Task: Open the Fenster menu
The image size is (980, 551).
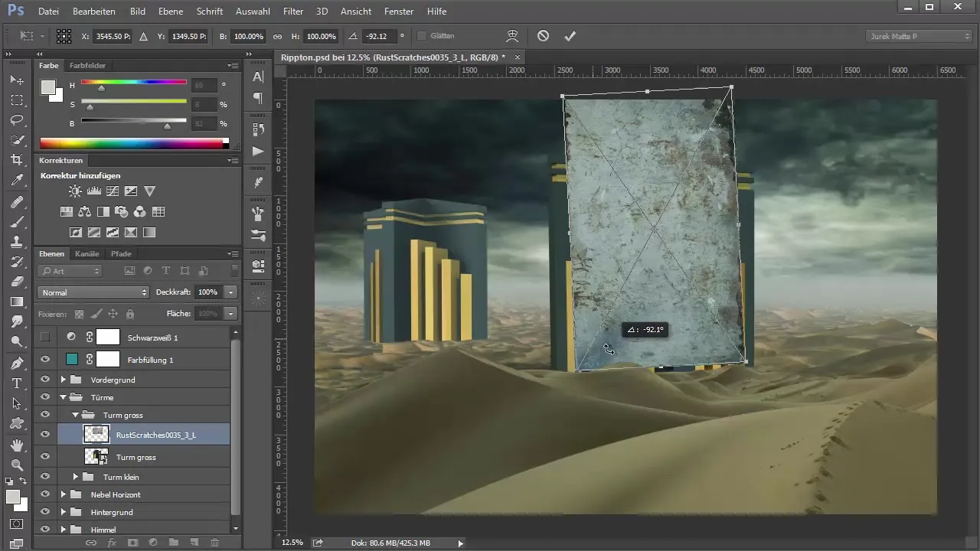Action: click(398, 11)
